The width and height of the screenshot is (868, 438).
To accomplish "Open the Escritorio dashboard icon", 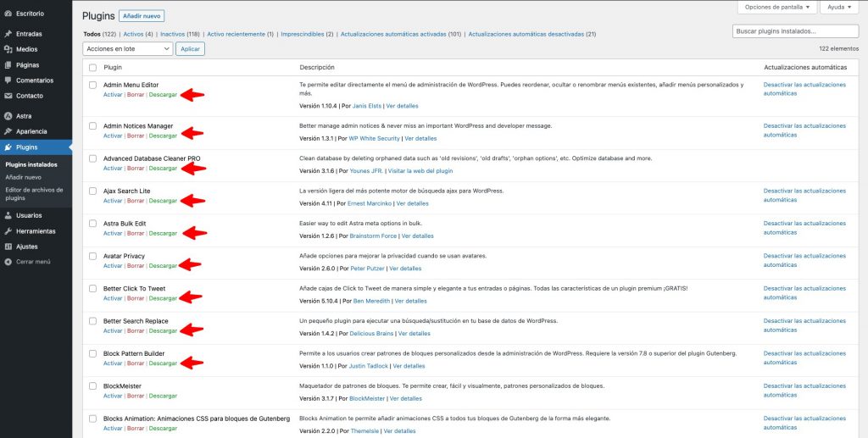I will 8,14.
